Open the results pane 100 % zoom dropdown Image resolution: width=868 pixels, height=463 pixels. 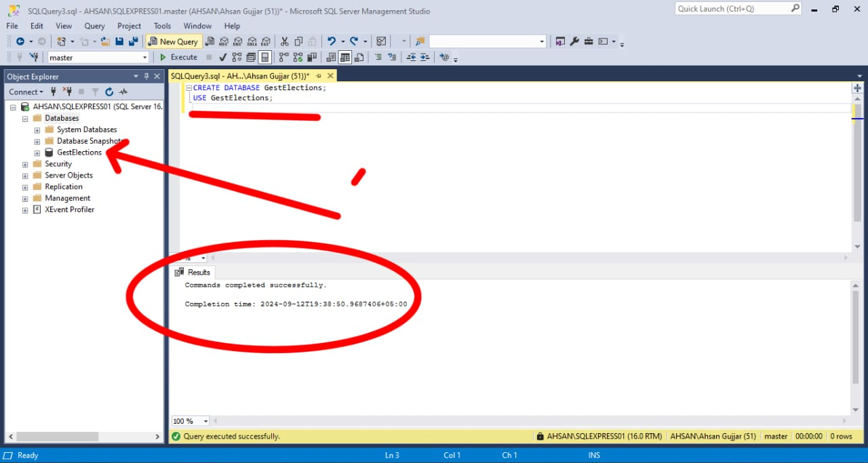[205, 421]
